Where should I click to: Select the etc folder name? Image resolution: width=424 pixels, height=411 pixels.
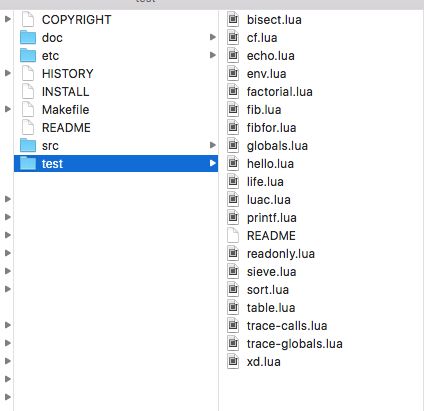pos(50,56)
